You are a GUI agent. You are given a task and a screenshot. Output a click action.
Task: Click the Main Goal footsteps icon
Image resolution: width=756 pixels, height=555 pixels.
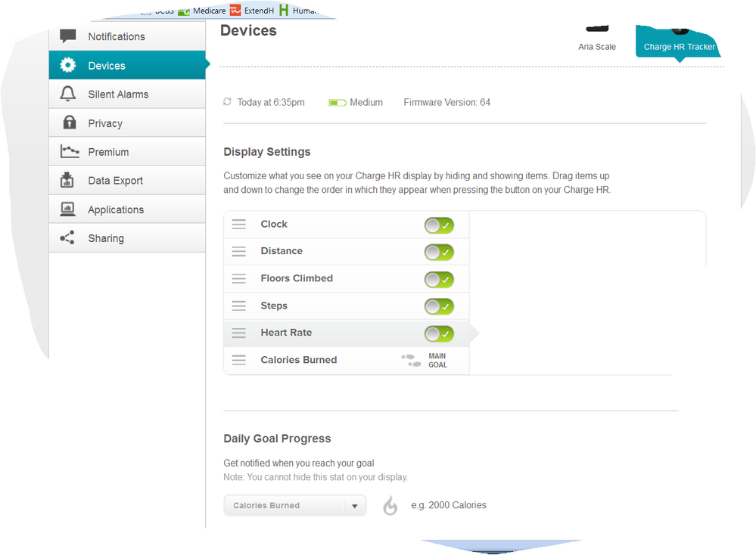[x=411, y=361]
